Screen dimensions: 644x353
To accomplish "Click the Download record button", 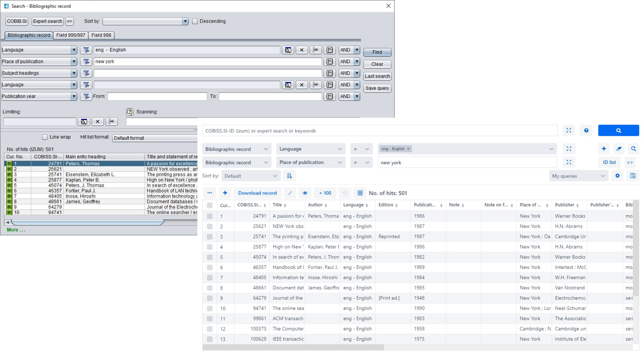I will (257, 193).
